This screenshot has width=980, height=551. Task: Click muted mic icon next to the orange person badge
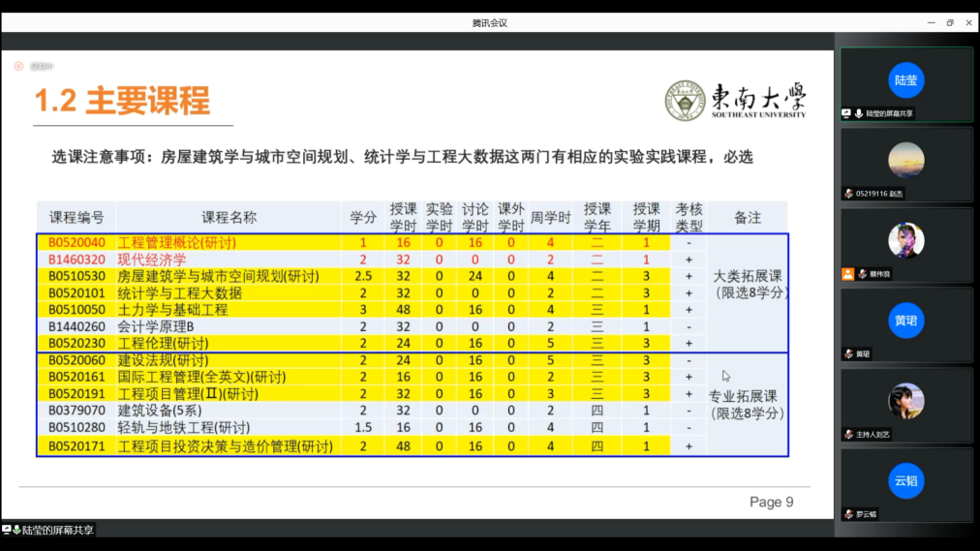click(x=863, y=274)
